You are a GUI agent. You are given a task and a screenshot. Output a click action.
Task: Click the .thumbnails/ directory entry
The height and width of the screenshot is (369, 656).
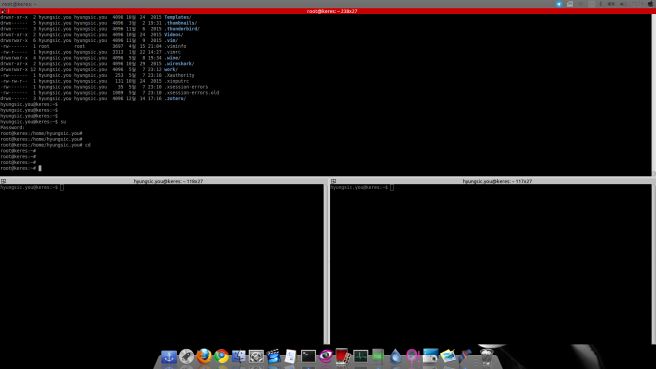180,23
